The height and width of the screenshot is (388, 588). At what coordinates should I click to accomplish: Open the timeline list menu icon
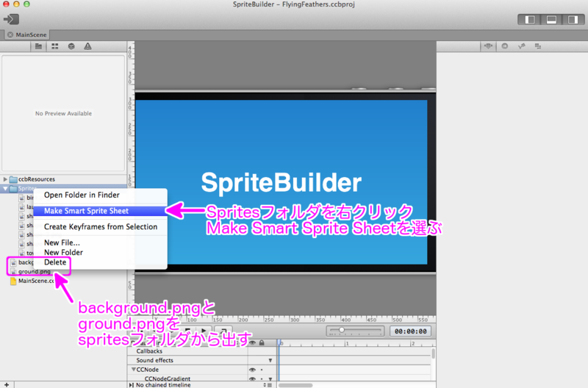pyautogui.click(x=270, y=385)
